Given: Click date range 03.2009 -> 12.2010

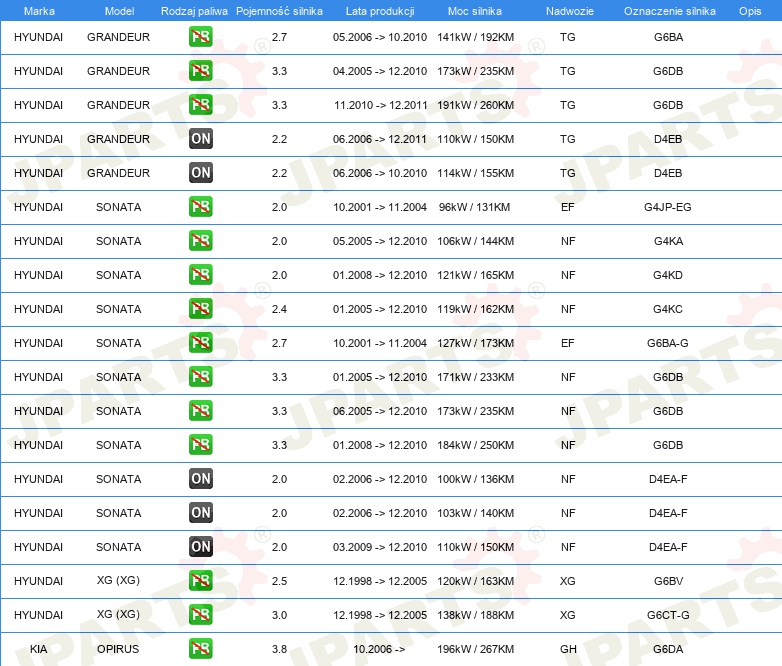Looking at the screenshot, I should point(380,547).
